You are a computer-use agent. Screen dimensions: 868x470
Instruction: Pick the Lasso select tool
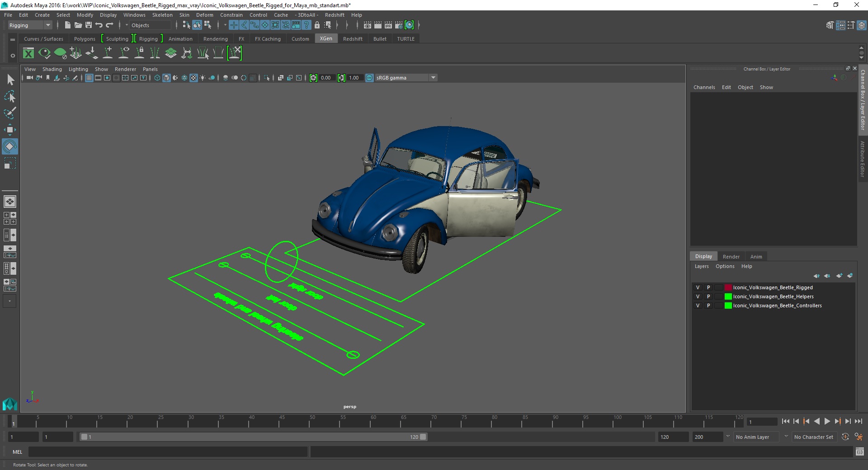pos(10,97)
